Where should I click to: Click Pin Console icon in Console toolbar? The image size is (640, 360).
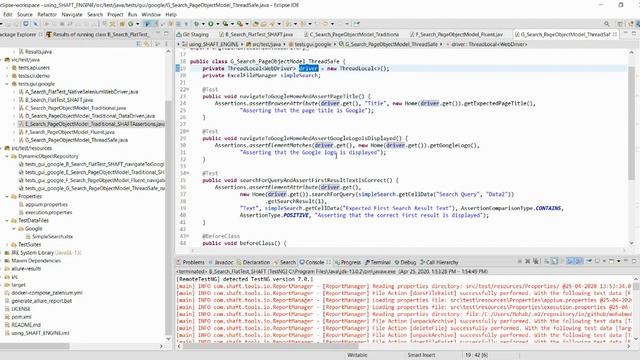pyautogui.click(x=589, y=261)
